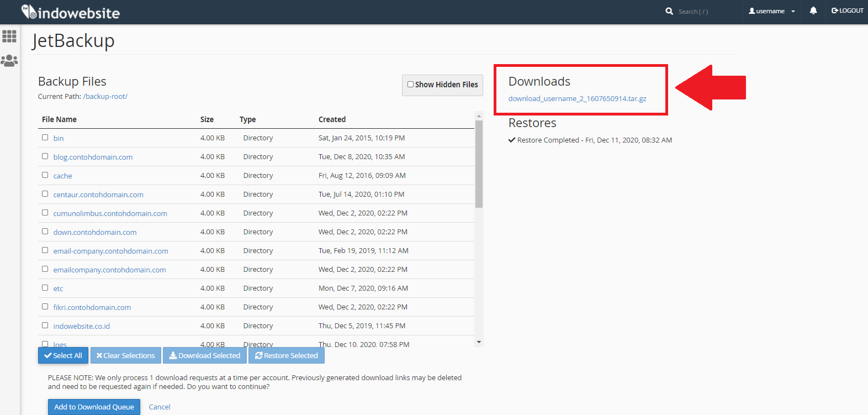
Task: Tick the checkbox for down.contohdomain.com
Action: coord(45,232)
